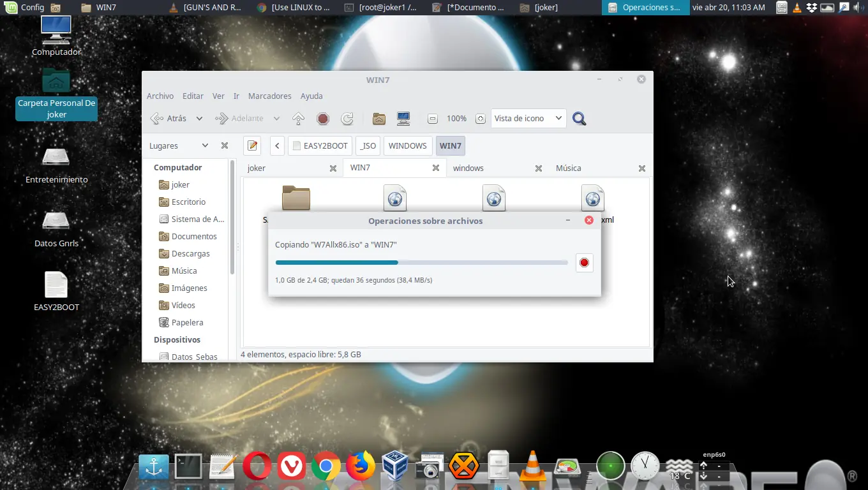Image resolution: width=868 pixels, height=490 pixels.
Task: Open the Marcadores menu
Action: pyautogui.click(x=269, y=96)
